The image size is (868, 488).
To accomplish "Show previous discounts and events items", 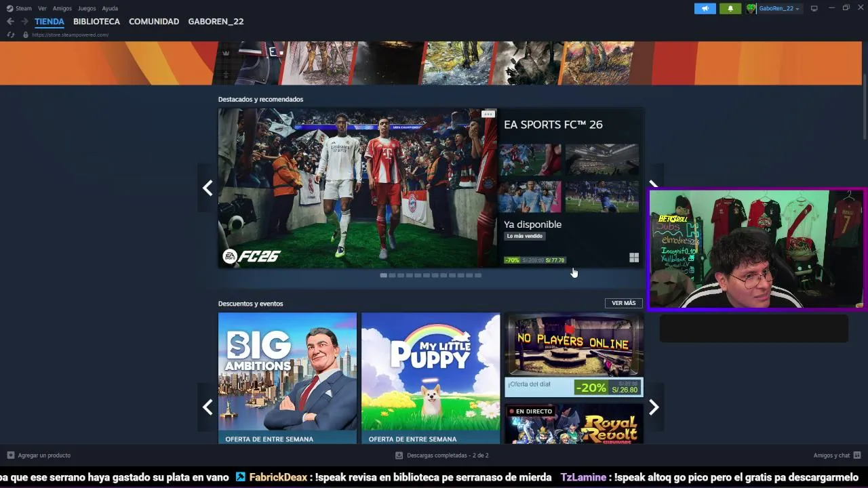I will point(208,407).
